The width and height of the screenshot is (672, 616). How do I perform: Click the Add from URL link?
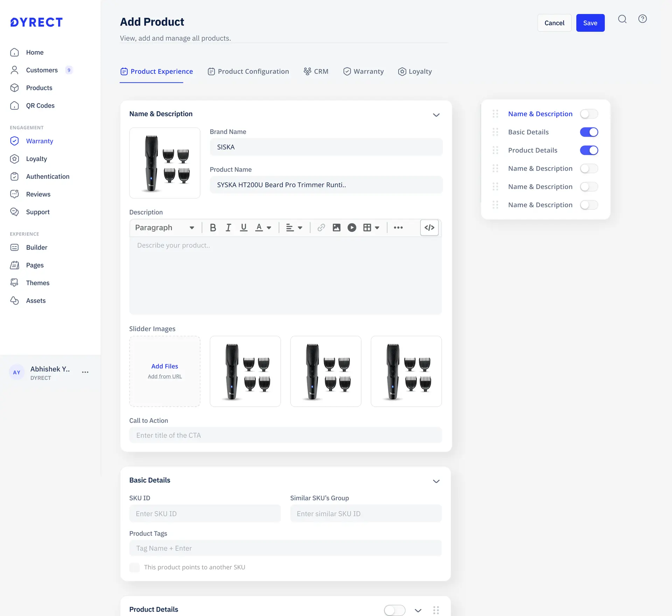[164, 376]
